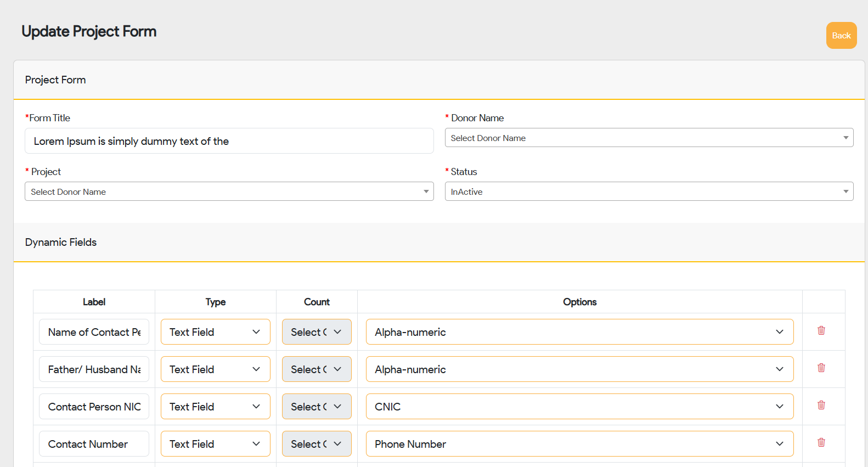
Task: Open Type dropdown for Name of Contact row
Action: 215,332
